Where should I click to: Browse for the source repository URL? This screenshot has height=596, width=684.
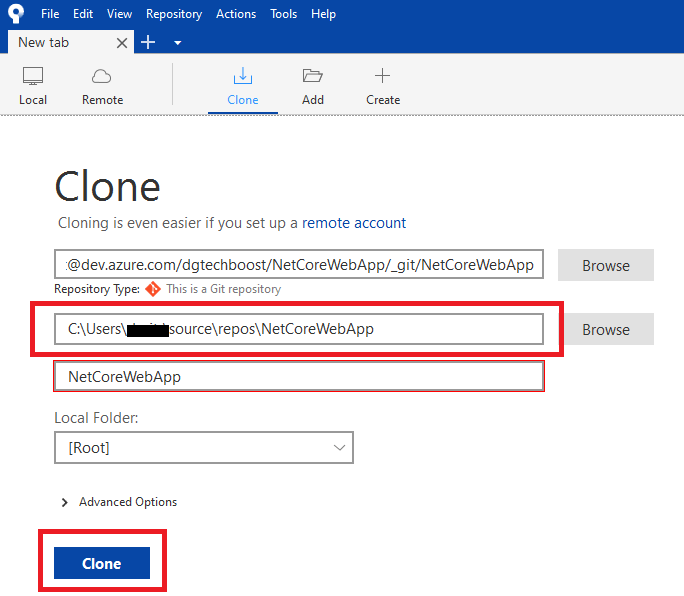click(605, 266)
